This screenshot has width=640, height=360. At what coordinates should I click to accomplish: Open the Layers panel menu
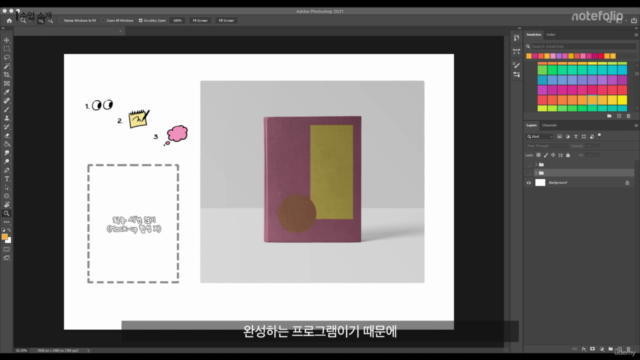pos(636,125)
